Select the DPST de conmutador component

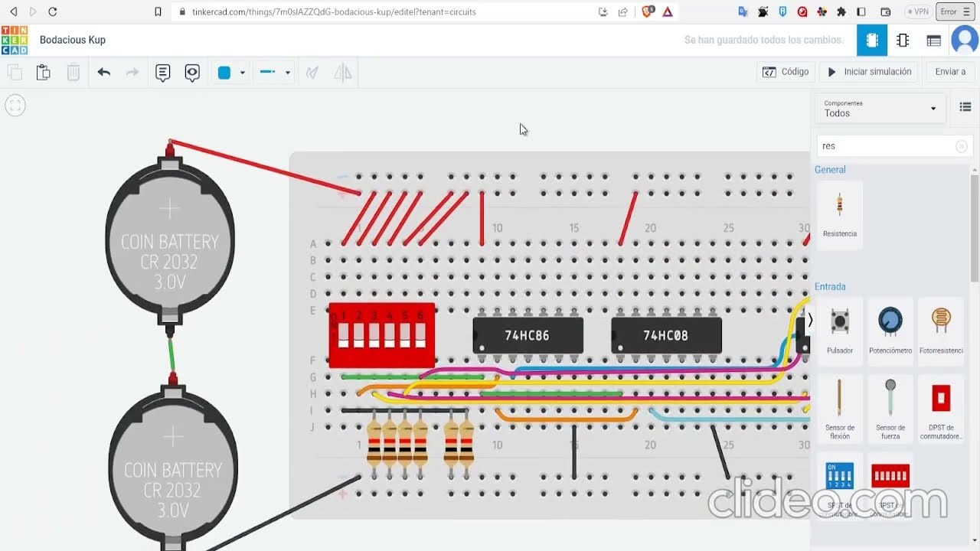coord(941,409)
